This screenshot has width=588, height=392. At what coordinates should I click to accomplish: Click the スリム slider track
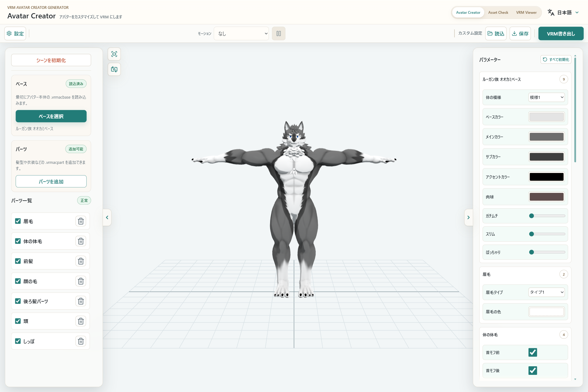coord(547,234)
